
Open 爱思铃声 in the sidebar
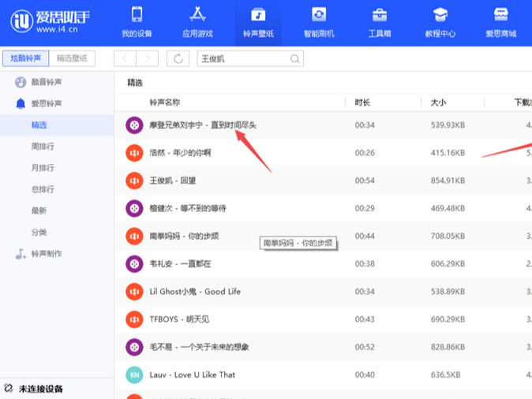coord(47,104)
